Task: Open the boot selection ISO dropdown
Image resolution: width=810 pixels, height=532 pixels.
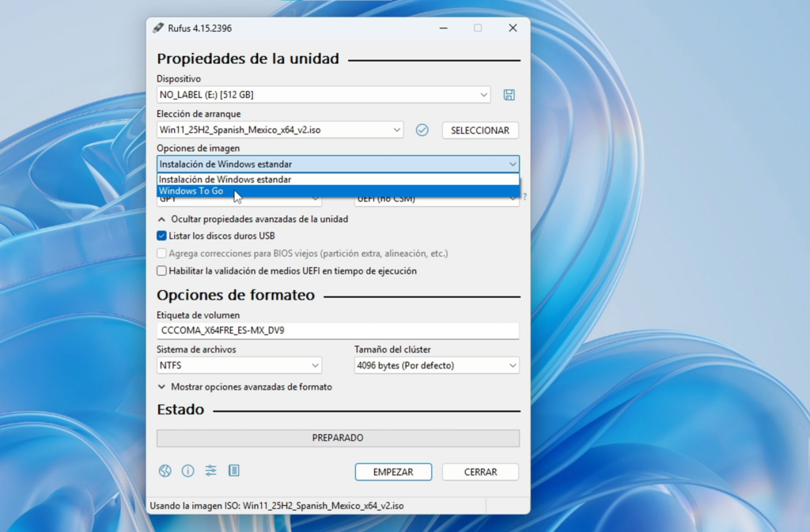Action: [280, 130]
